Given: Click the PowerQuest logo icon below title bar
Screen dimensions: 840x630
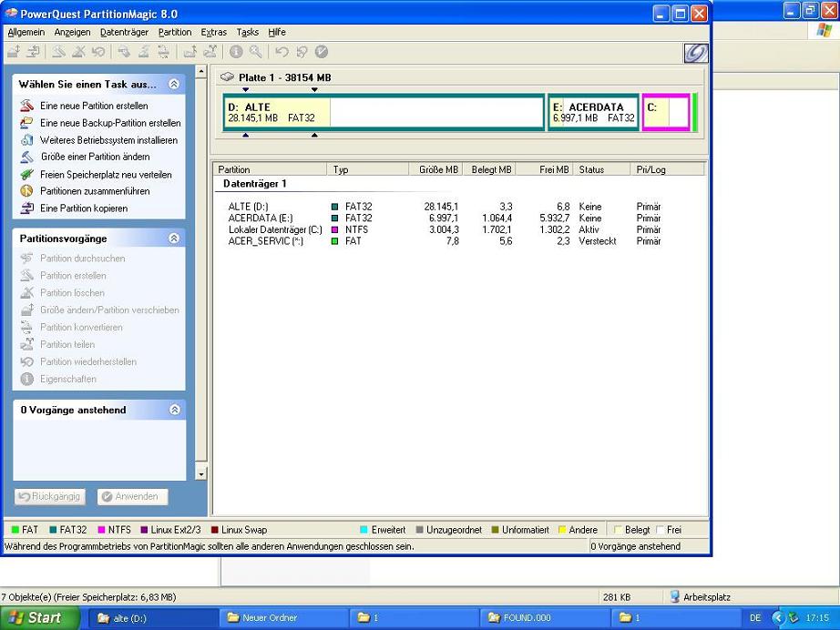Looking at the screenshot, I should coord(696,53).
